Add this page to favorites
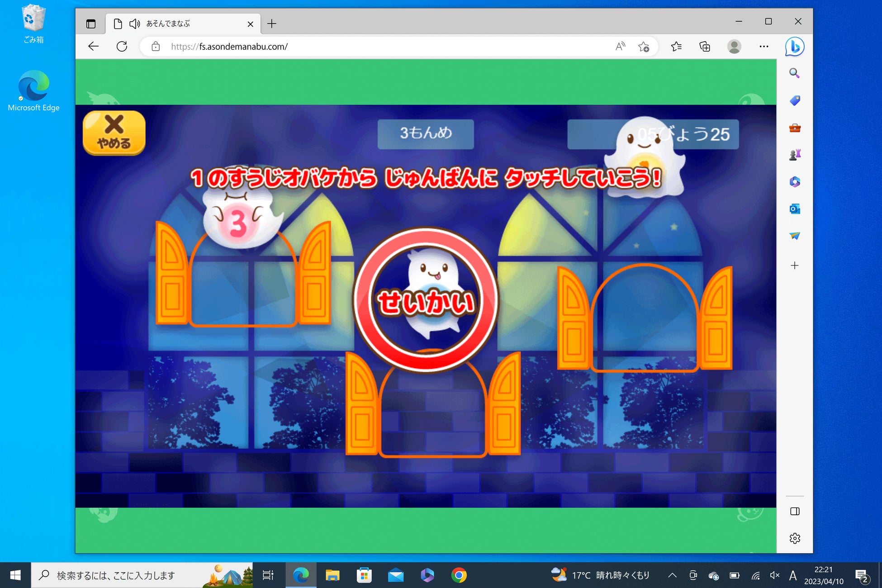The width and height of the screenshot is (882, 588). point(644,47)
